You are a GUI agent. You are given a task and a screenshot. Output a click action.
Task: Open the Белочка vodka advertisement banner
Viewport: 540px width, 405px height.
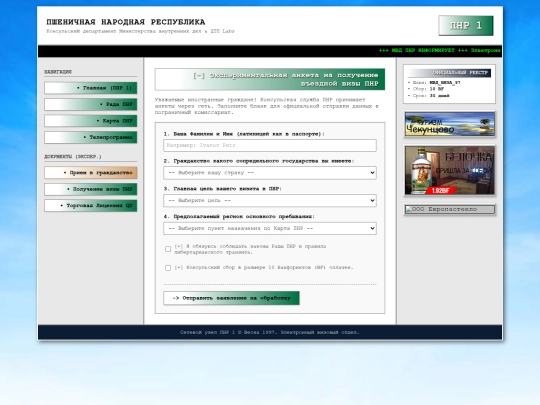449,170
